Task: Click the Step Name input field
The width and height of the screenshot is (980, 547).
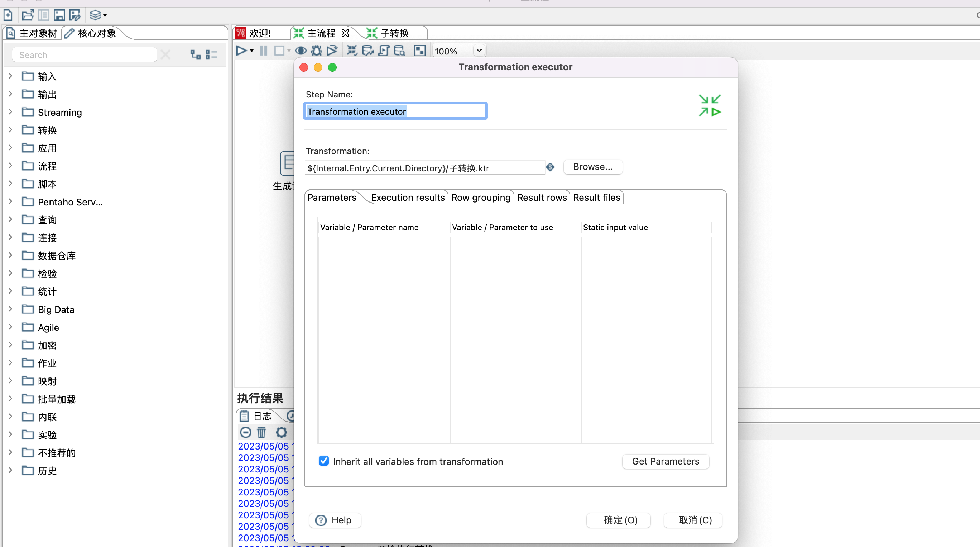Action: pos(395,111)
